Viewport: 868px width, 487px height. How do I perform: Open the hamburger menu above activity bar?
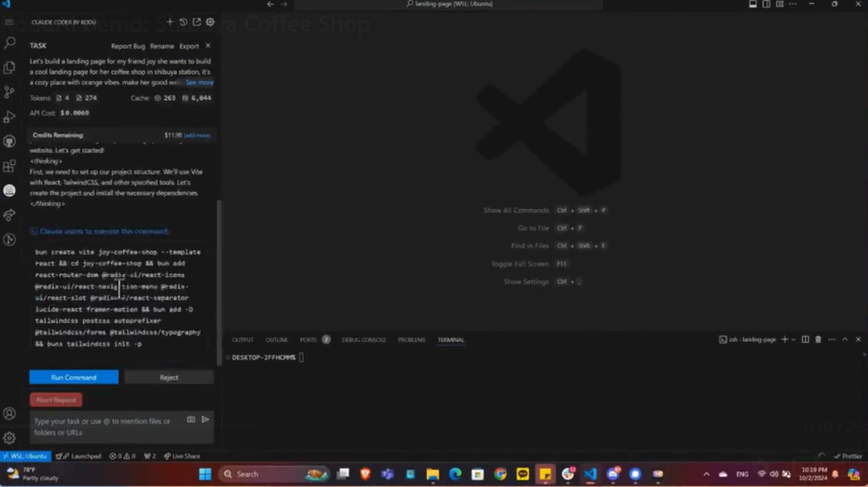point(10,23)
